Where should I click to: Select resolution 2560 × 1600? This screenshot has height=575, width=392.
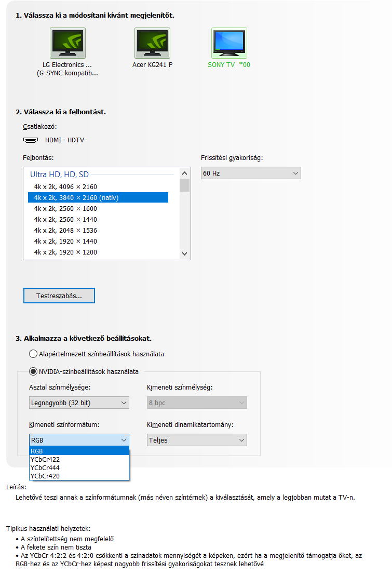(x=98, y=209)
